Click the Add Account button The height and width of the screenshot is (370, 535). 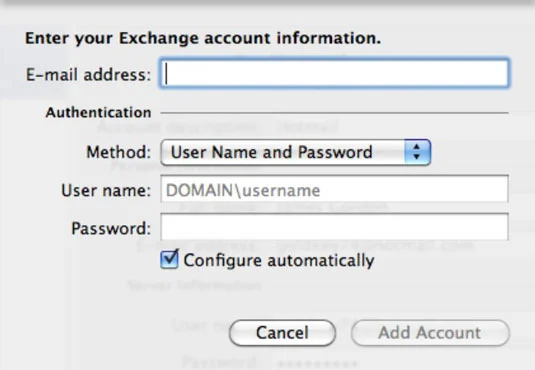[430, 333]
